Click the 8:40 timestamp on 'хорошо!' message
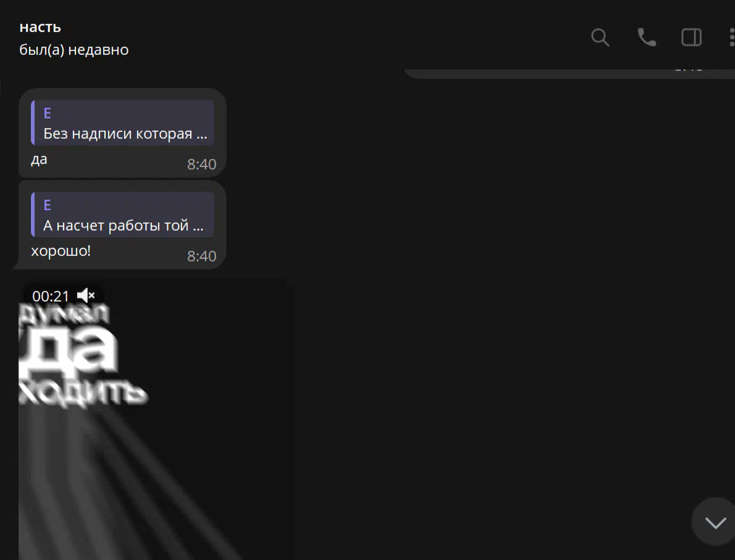The height and width of the screenshot is (560, 735). coord(202,256)
